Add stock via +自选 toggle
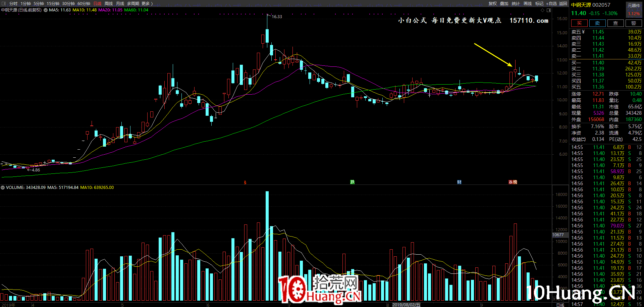 [551, 3]
